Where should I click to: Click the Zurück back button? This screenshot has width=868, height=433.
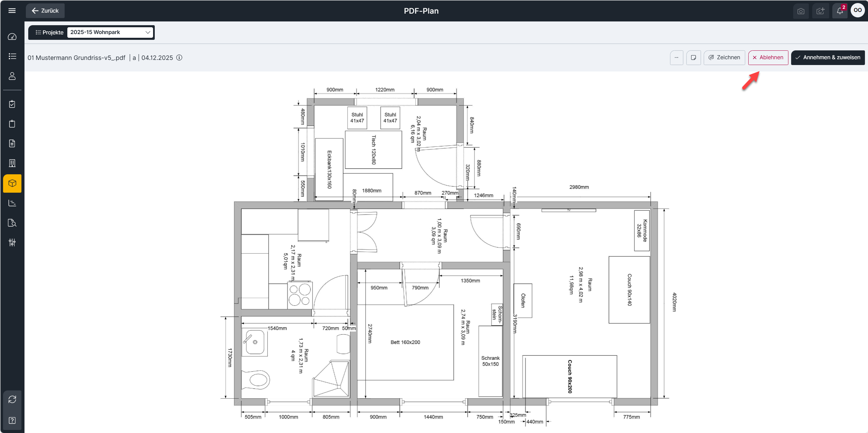[45, 11]
